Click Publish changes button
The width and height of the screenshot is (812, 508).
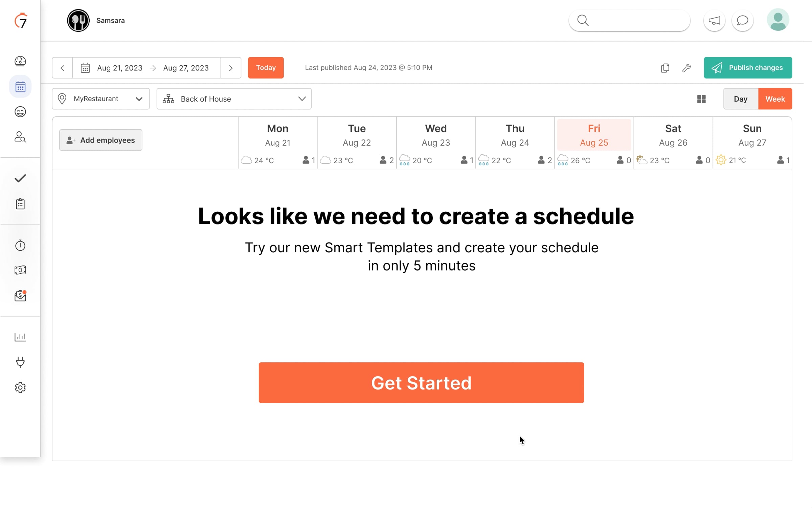click(x=748, y=68)
